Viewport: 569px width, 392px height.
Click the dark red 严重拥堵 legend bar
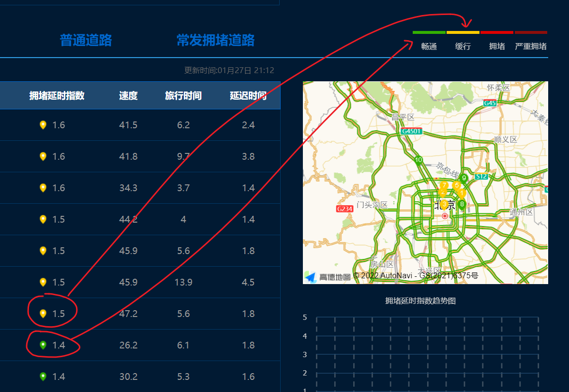coord(531,32)
